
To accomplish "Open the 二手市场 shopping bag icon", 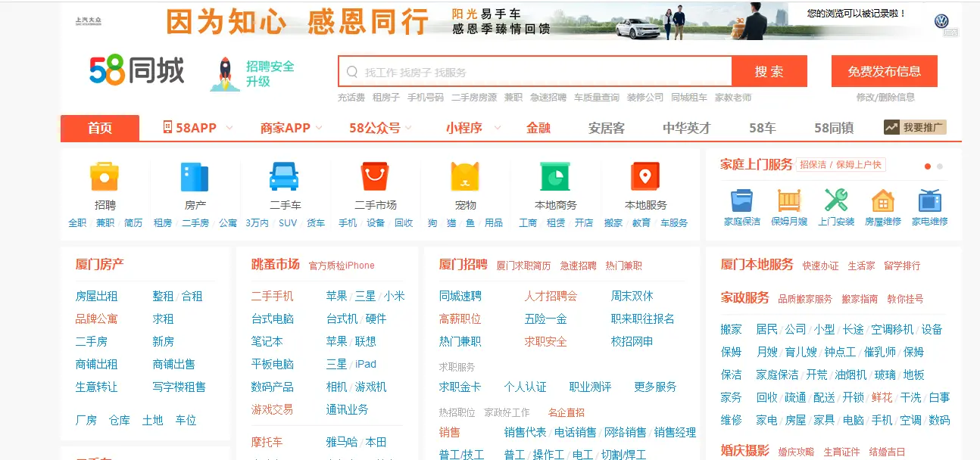I will [x=375, y=176].
